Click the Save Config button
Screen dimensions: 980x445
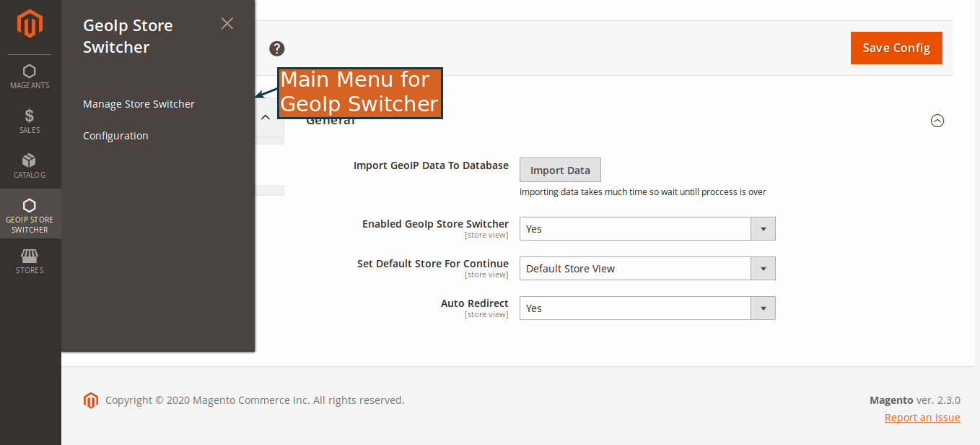coord(896,48)
